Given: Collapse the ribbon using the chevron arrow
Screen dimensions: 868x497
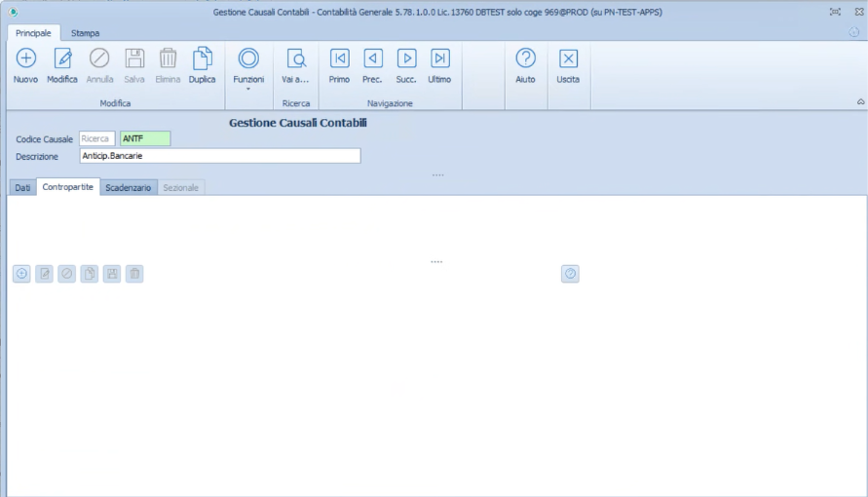Looking at the screenshot, I should pyautogui.click(x=860, y=102).
